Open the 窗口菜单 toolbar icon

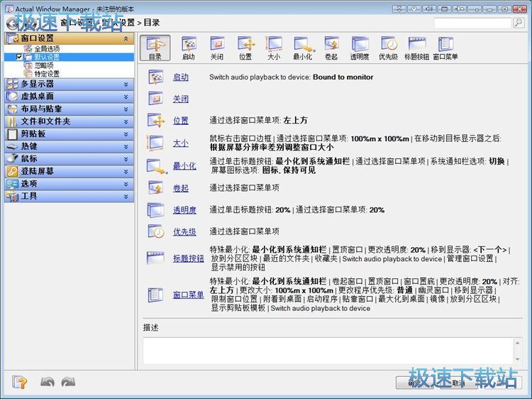(x=445, y=48)
